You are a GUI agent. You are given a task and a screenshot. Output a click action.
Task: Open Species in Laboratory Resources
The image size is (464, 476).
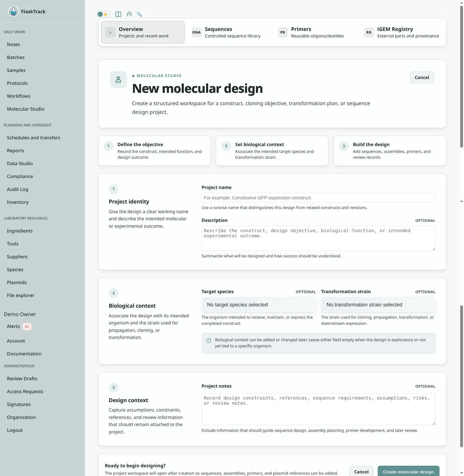15,270
